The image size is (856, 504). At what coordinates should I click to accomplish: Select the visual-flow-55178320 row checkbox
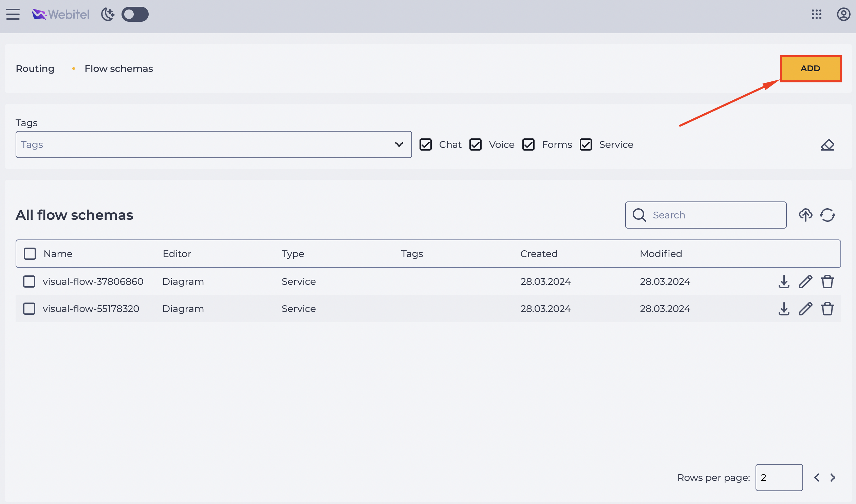click(29, 309)
